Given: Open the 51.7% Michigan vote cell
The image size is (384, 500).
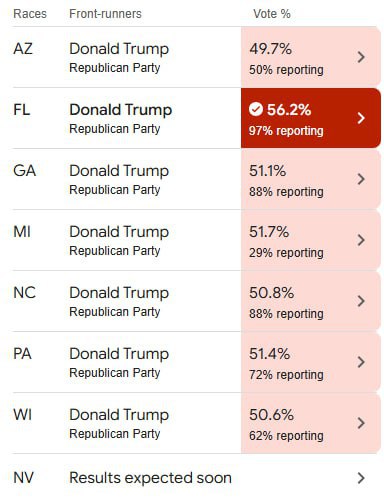Looking at the screenshot, I should (311, 240).
